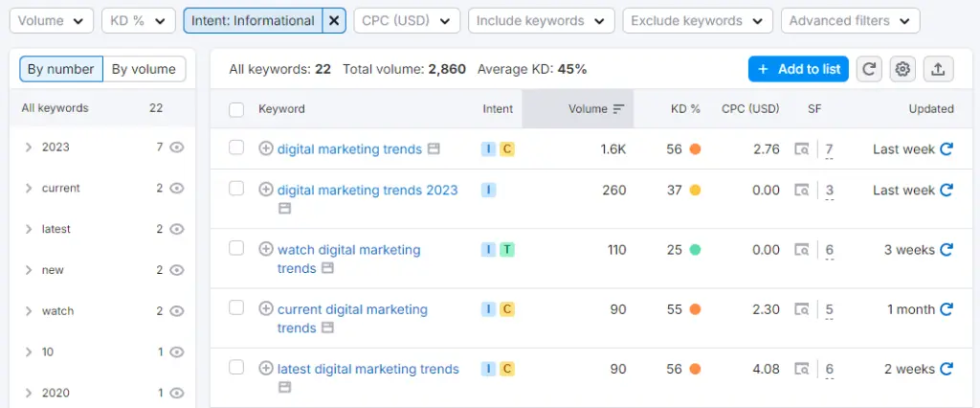The height and width of the screenshot is (408, 980).
Task: Open the table settings gear icon
Action: pyautogui.click(x=902, y=69)
